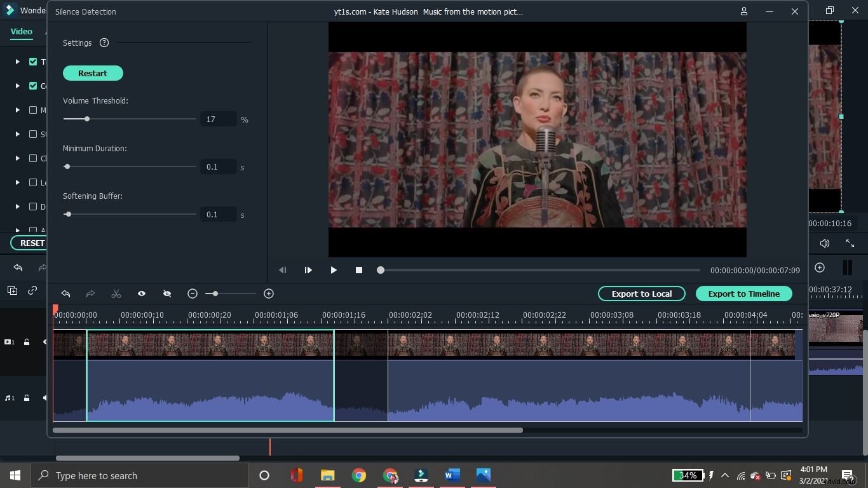Expand the bottom-most sidebar category arrow

(17, 230)
